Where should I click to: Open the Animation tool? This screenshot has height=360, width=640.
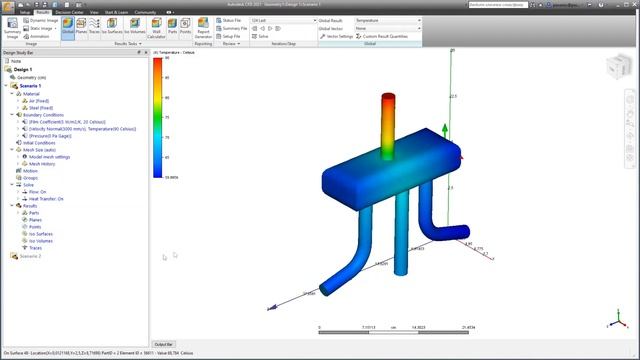click(x=36, y=36)
